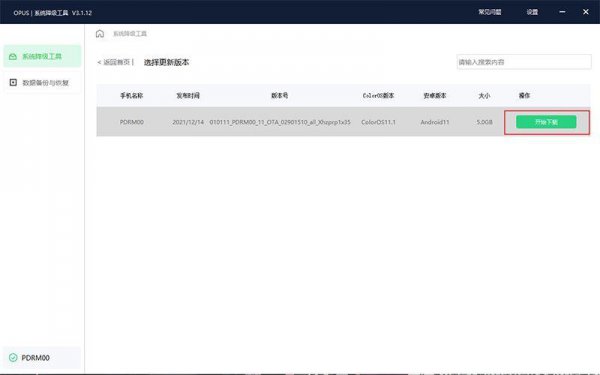This screenshot has width=600, height=375.
Task: Click the 版本号 column header
Action: coord(280,96)
